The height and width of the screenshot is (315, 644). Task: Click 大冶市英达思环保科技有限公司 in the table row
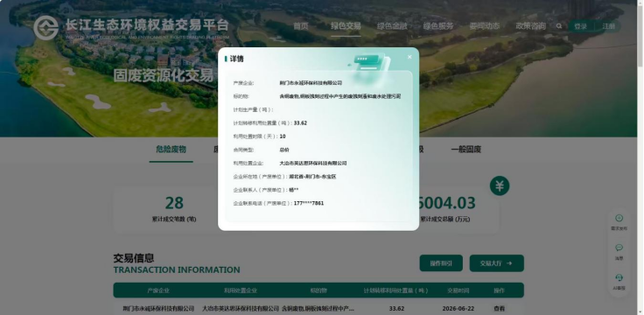pos(241,308)
